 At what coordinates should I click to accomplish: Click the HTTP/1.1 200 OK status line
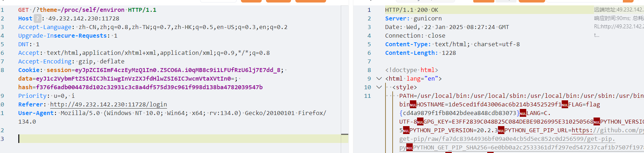(x=411, y=10)
